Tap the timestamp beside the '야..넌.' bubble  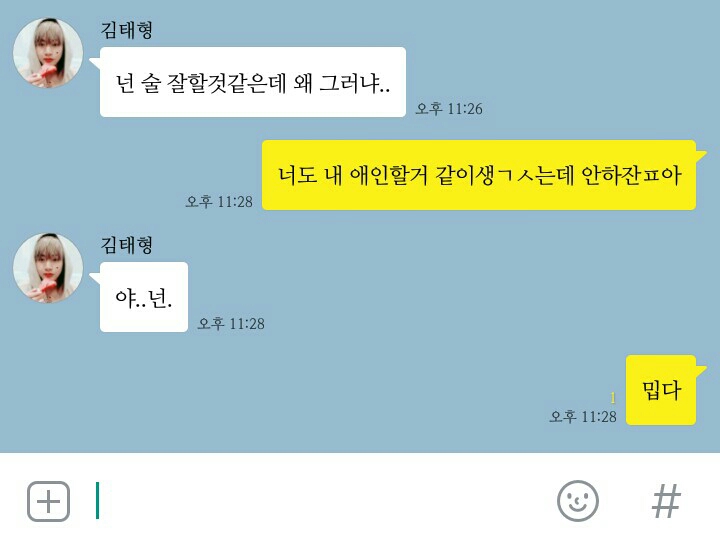pyautogui.click(x=231, y=324)
